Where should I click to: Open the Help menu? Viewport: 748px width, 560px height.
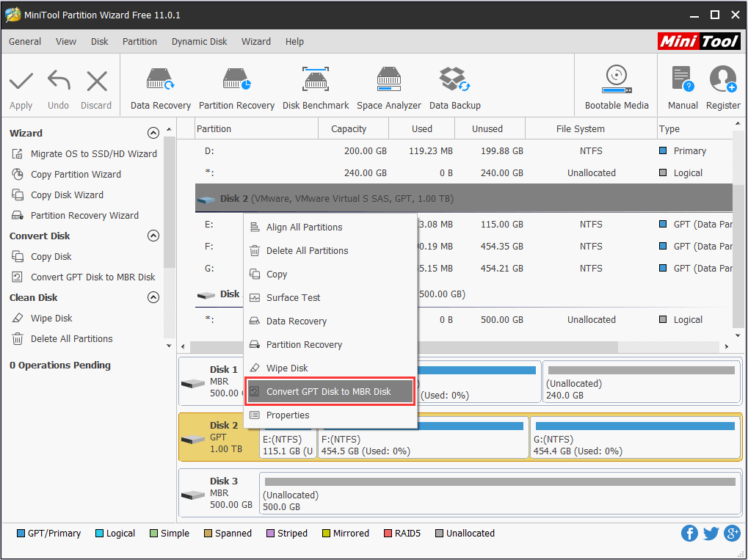coord(294,42)
